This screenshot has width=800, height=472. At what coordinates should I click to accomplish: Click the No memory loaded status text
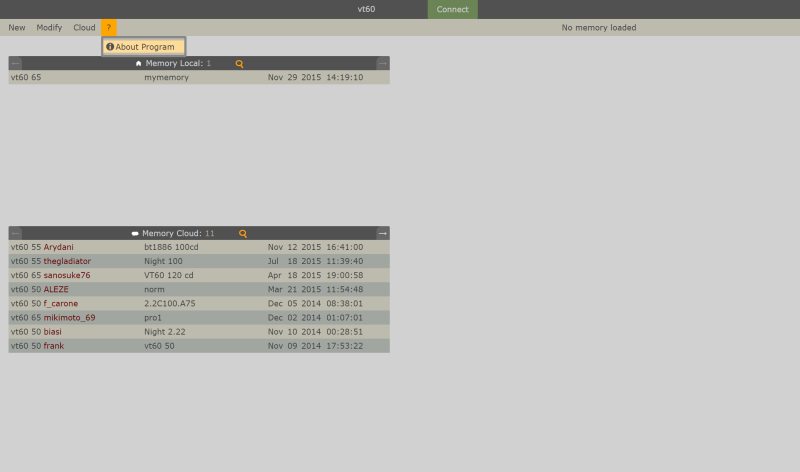[x=599, y=28]
